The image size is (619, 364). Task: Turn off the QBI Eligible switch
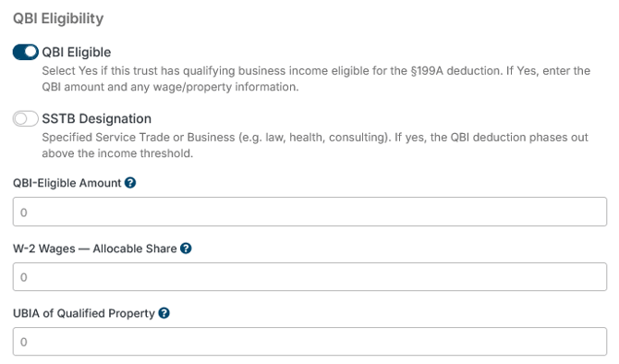tap(26, 52)
